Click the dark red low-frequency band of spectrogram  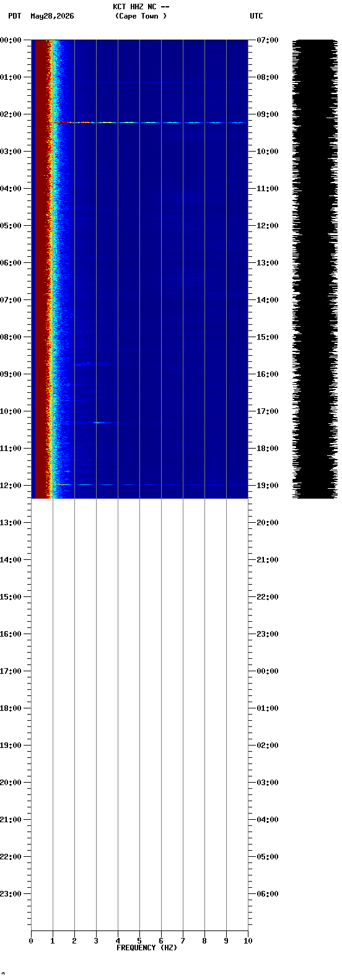coord(41,269)
